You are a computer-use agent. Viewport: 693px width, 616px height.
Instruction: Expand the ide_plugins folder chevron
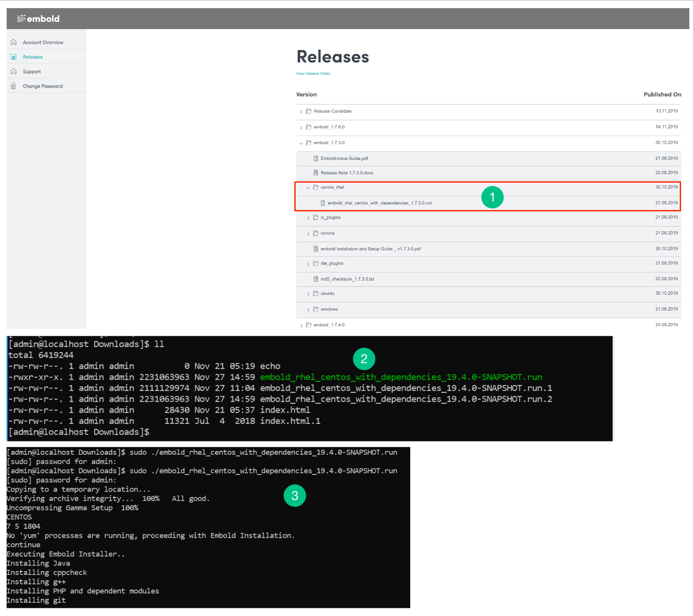coord(308,264)
